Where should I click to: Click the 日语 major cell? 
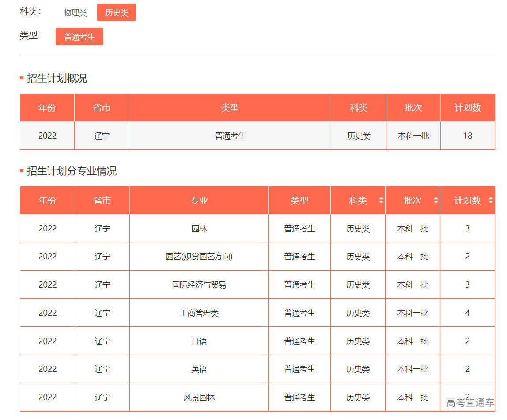[199, 341]
